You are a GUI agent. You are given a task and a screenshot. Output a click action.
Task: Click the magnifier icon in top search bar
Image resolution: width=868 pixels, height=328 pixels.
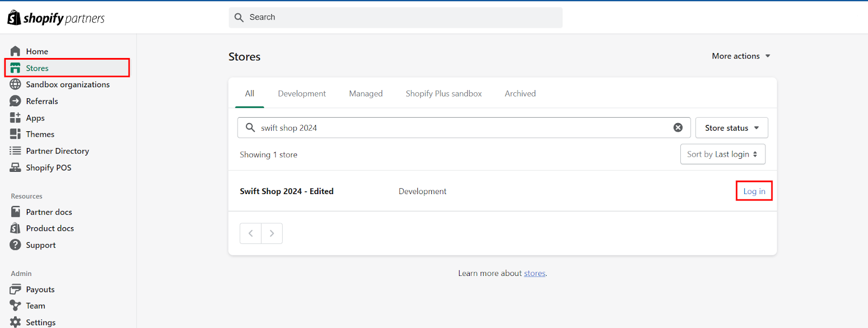[x=239, y=17]
